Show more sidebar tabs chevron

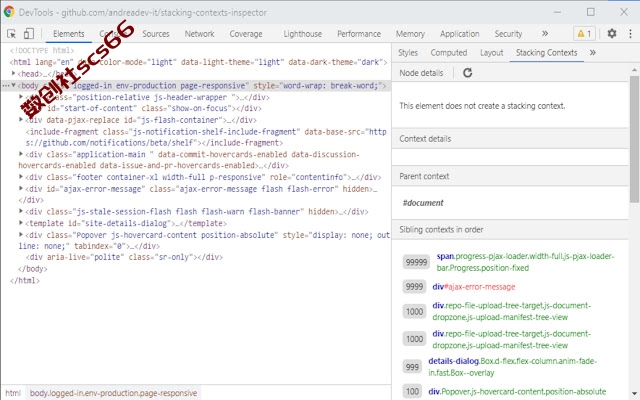pyautogui.click(x=593, y=52)
